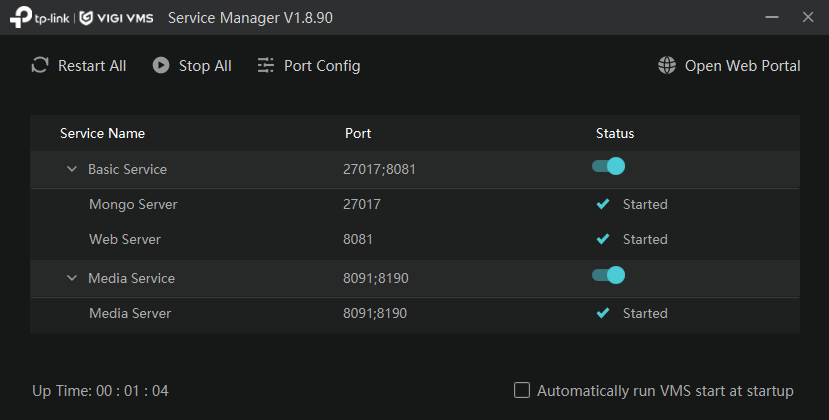Enable Automatically run VMS at startup checkbox

coord(522,390)
